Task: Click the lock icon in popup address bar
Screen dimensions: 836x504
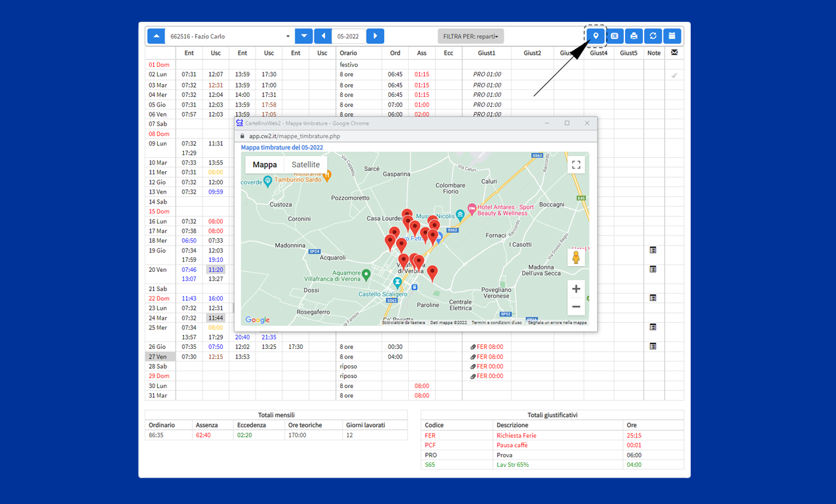Action: click(242, 136)
